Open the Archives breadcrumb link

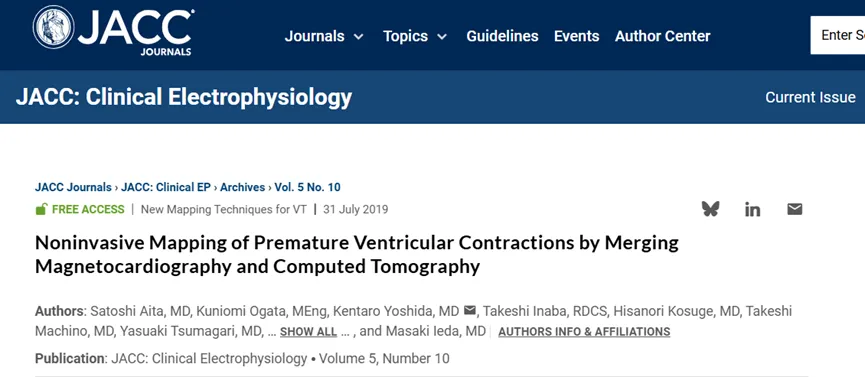243,187
